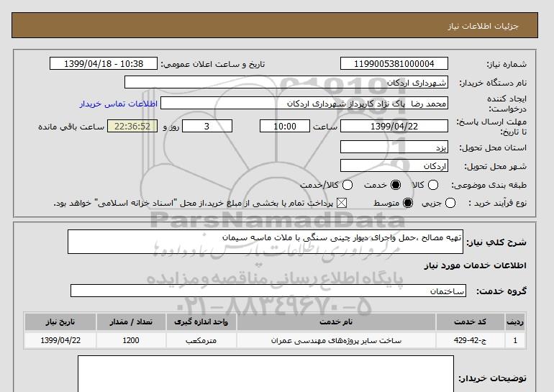Image resolution: width=554 pixels, height=392 pixels.
Task: Click the general description field تهیه مصالح
Action: tap(265, 242)
